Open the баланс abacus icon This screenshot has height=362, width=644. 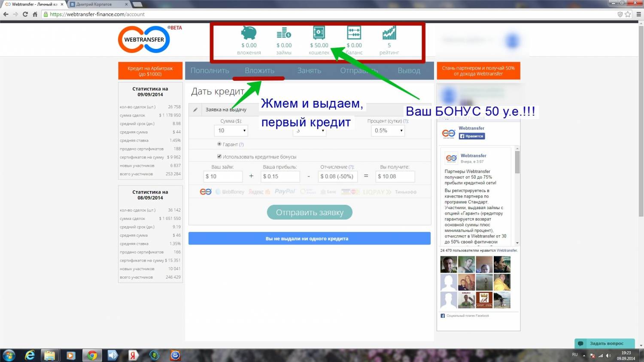354,33
